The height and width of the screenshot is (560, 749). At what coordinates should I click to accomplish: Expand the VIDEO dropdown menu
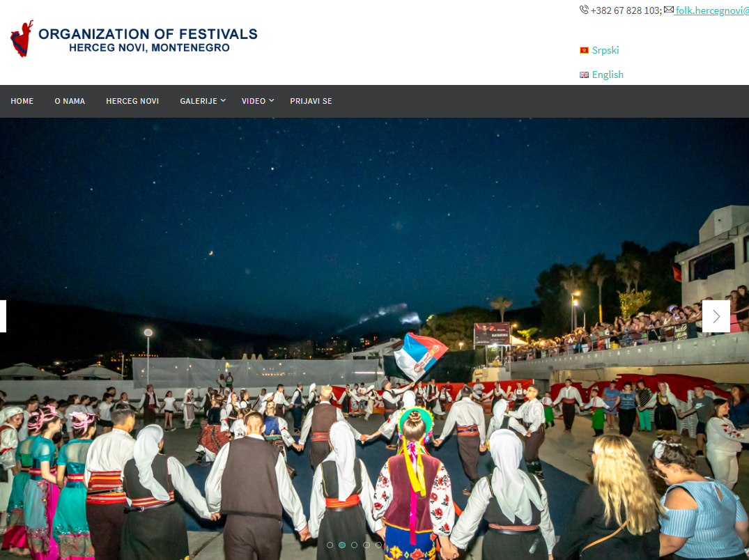258,101
